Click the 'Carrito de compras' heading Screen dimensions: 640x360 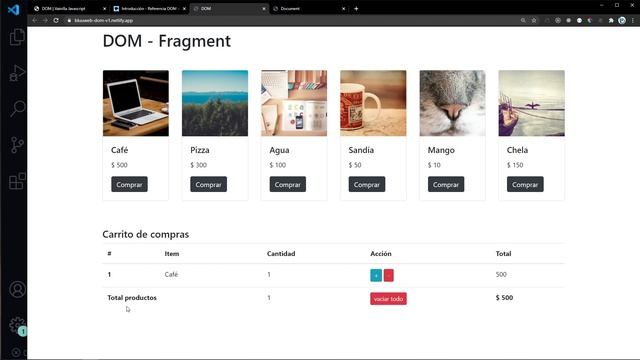(x=145, y=234)
